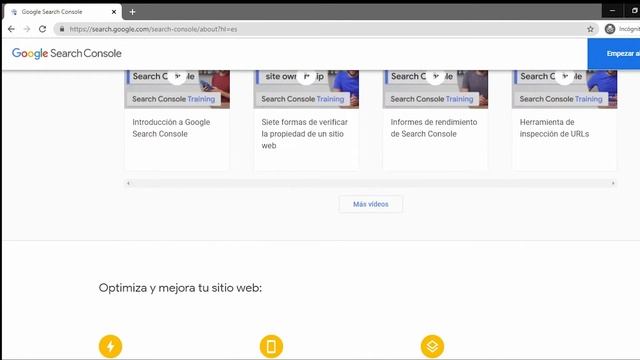Click the address bar URL field
The width and height of the screenshot is (640, 360).
327,29
